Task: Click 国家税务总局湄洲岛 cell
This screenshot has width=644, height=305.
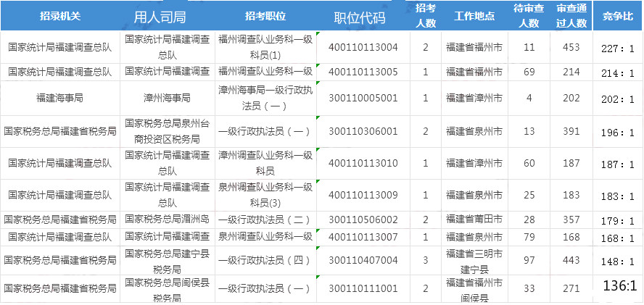Action: pos(167,220)
